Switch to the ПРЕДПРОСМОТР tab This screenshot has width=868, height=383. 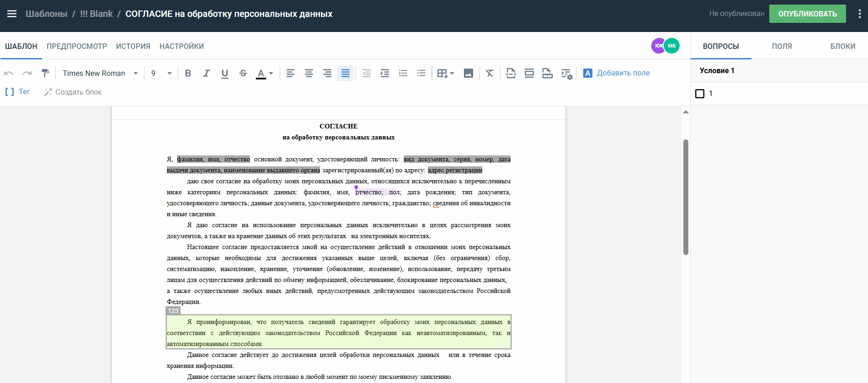77,46
